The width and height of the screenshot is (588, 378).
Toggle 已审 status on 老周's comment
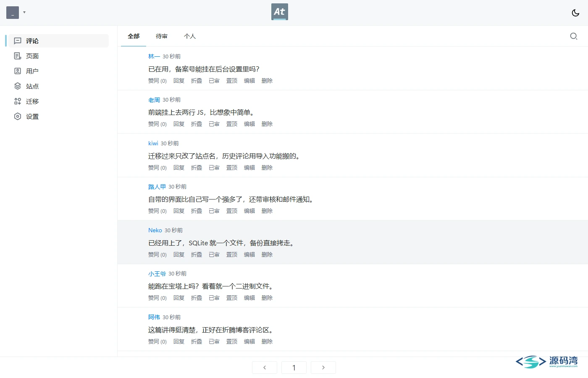tap(214, 124)
